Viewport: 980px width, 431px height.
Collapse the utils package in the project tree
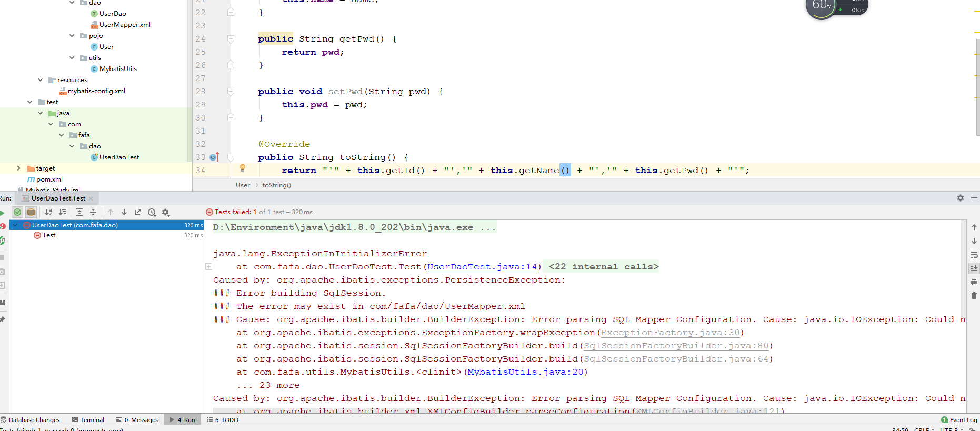coord(72,58)
